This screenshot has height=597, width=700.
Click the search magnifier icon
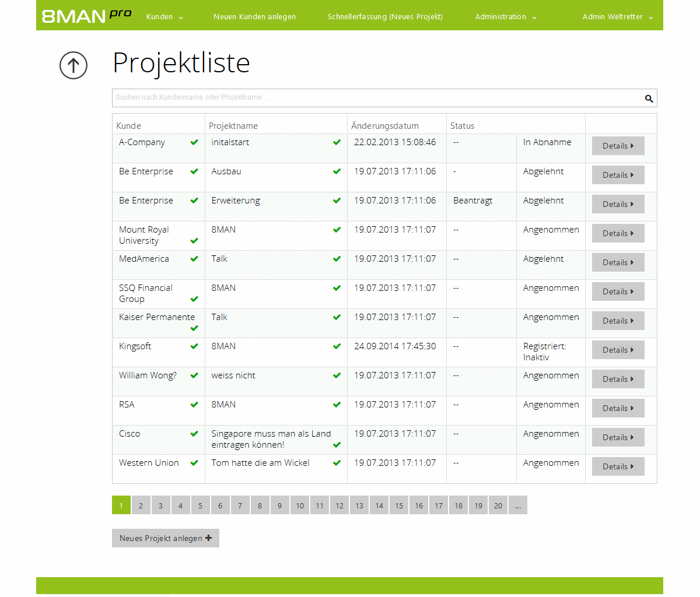tap(649, 98)
